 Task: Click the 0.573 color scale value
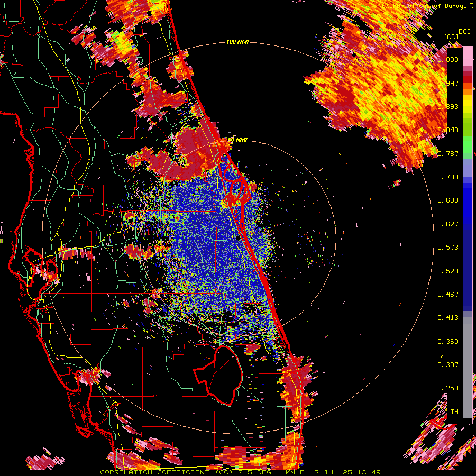coord(448,248)
